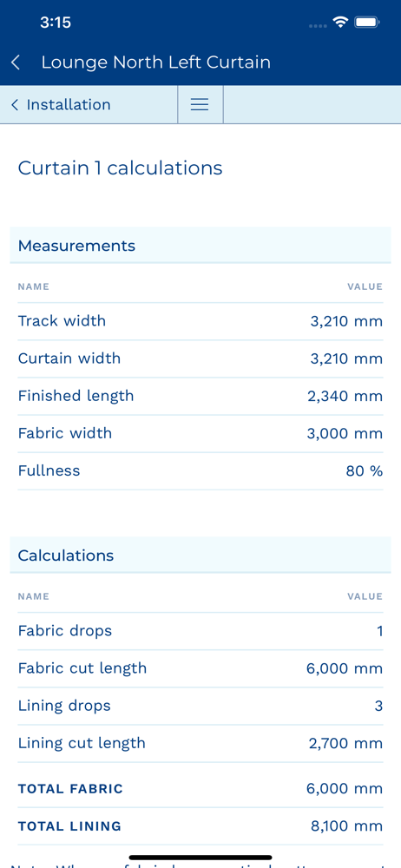Tap the TOTAL FABRIC row
Image resolution: width=401 pixels, height=868 pixels.
point(200,789)
